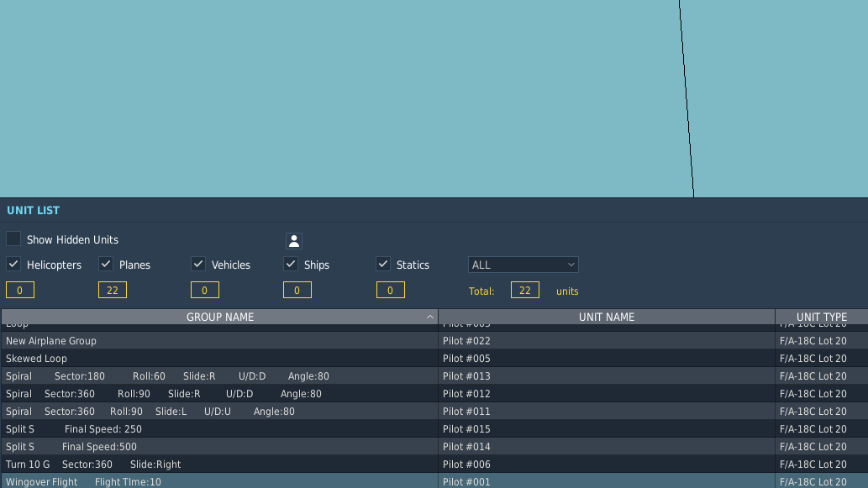The height and width of the screenshot is (488, 868).
Task: Sort by the UNIT TYPE column header
Action: pyautogui.click(x=821, y=317)
